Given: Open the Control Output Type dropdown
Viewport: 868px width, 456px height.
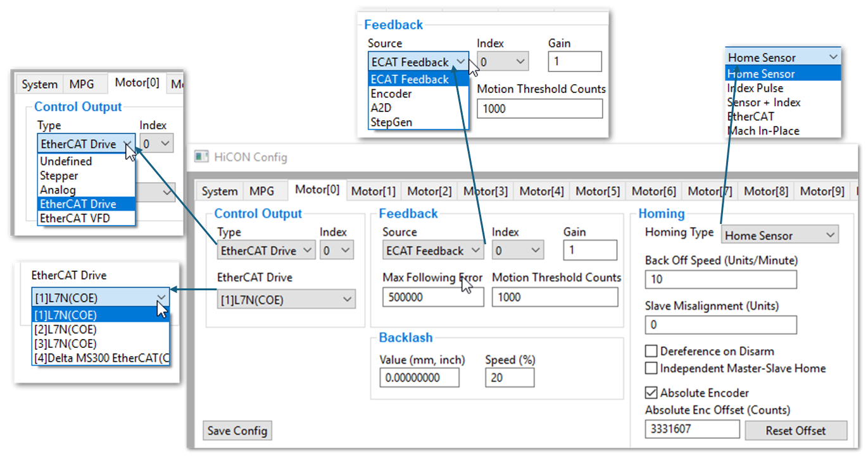Looking at the screenshot, I should pos(266,250).
